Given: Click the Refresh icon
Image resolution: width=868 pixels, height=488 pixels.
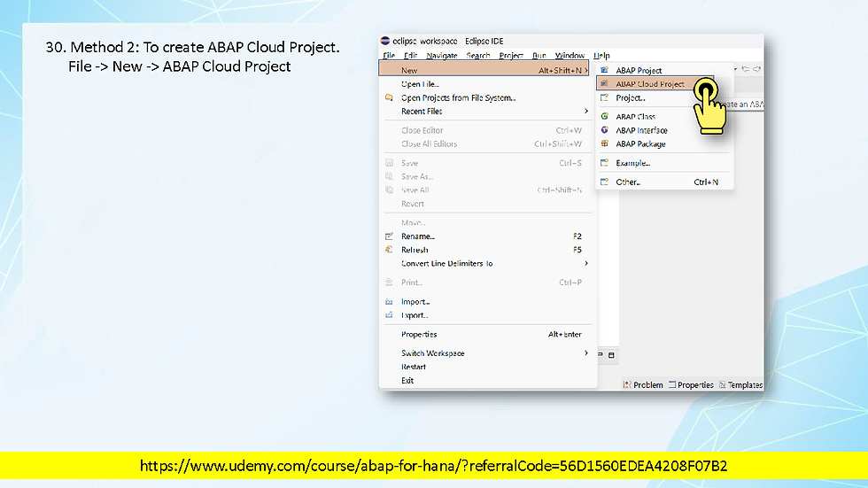Looking at the screenshot, I should [x=389, y=250].
